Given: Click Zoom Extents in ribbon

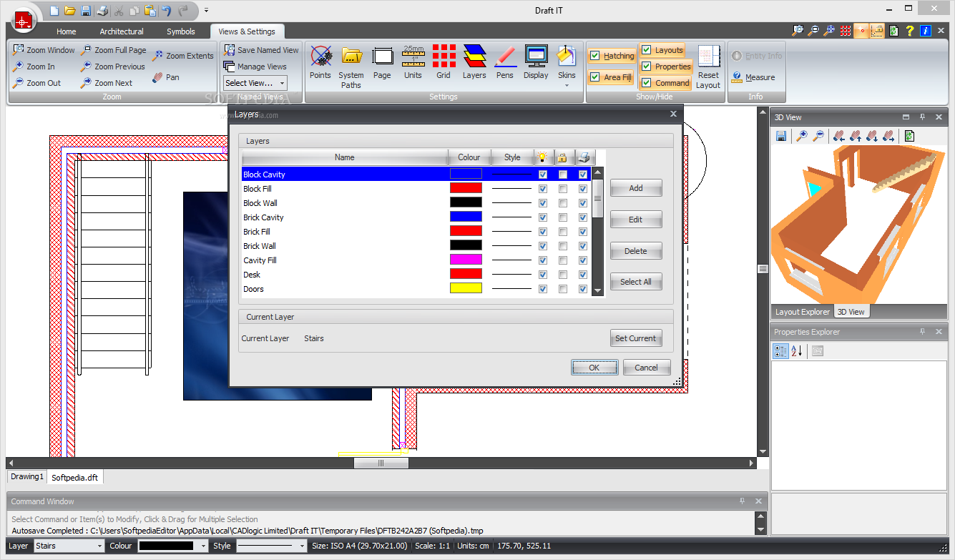Looking at the screenshot, I should click(183, 56).
